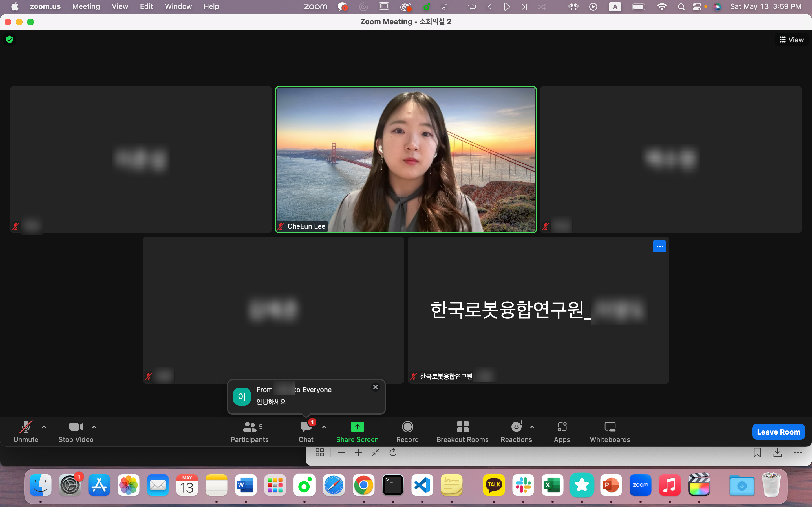Expand chat options arrow next to Chat

click(x=324, y=427)
